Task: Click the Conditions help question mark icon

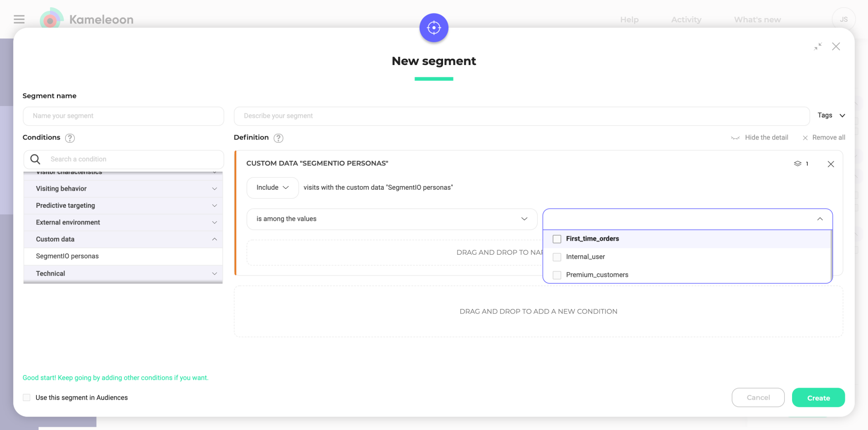Action: tap(70, 138)
